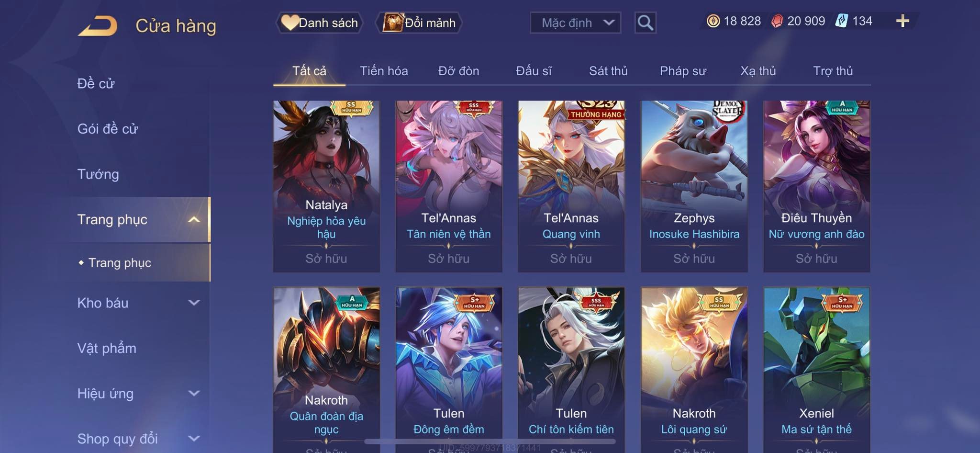Select the Pháp sư tab
This screenshot has width=980, height=453.
683,71
